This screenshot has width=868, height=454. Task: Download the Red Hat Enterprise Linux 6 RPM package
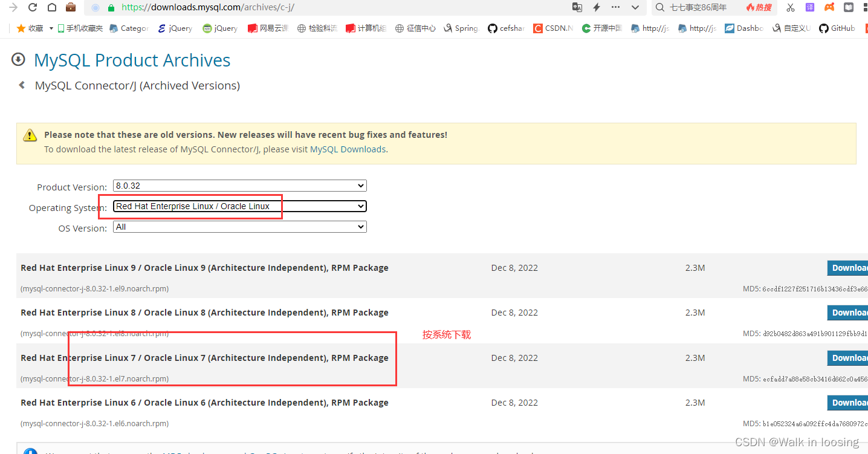click(x=847, y=403)
